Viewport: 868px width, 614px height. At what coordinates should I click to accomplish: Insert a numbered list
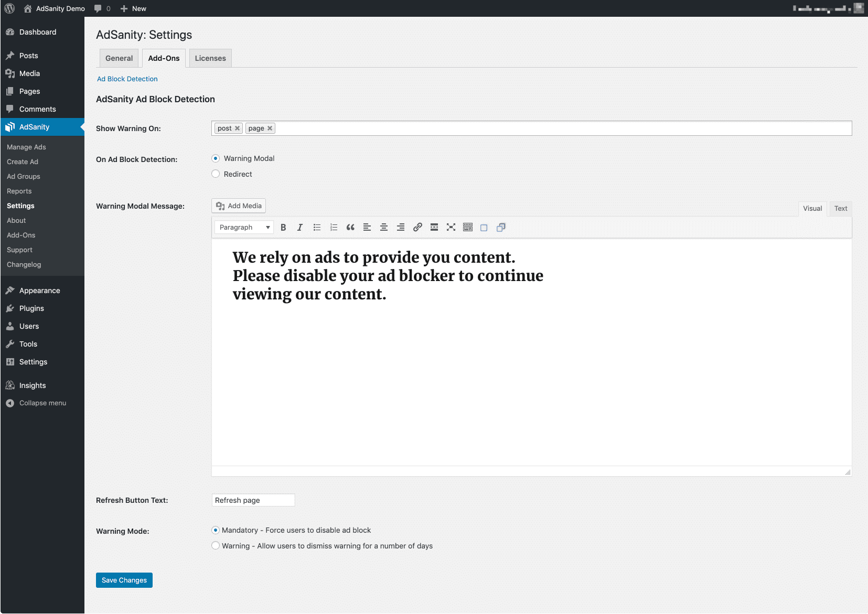point(334,228)
